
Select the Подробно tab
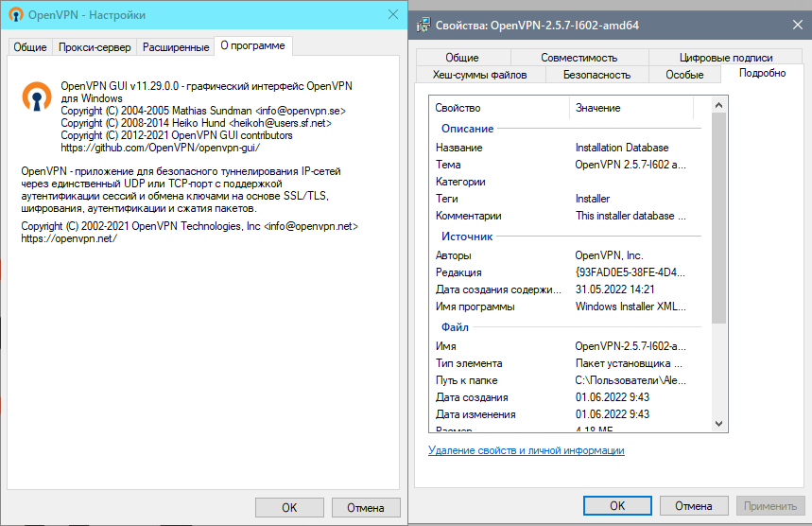[762, 73]
